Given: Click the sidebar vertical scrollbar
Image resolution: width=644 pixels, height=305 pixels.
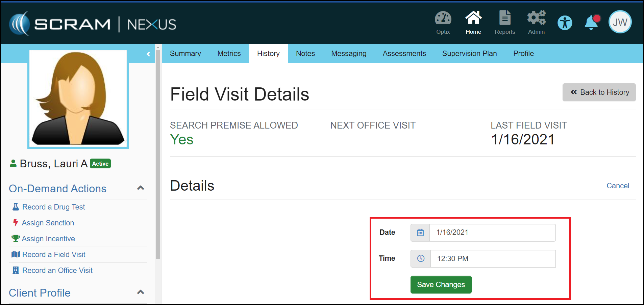Looking at the screenshot, I should pyautogui.click(x=158, y=152).
